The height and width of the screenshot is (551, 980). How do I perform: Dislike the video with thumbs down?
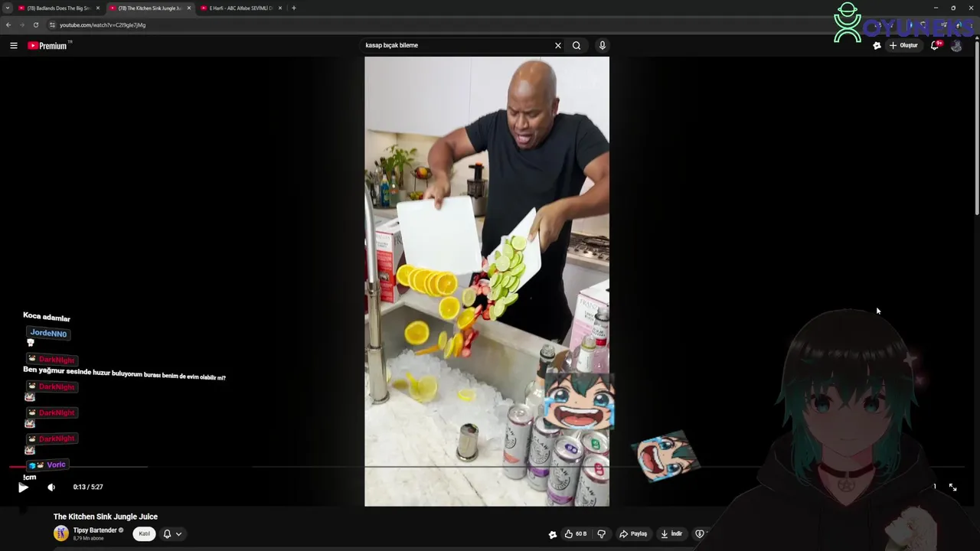[601, 533]
